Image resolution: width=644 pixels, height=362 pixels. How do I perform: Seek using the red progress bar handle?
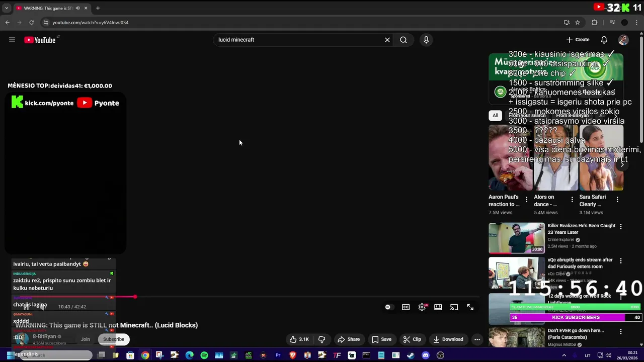tap(135, 297)
